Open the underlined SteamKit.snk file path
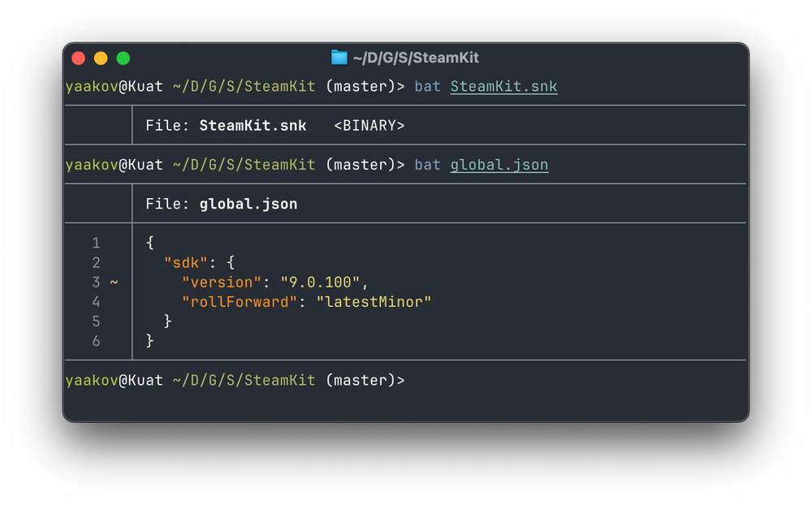 [503, 87]
